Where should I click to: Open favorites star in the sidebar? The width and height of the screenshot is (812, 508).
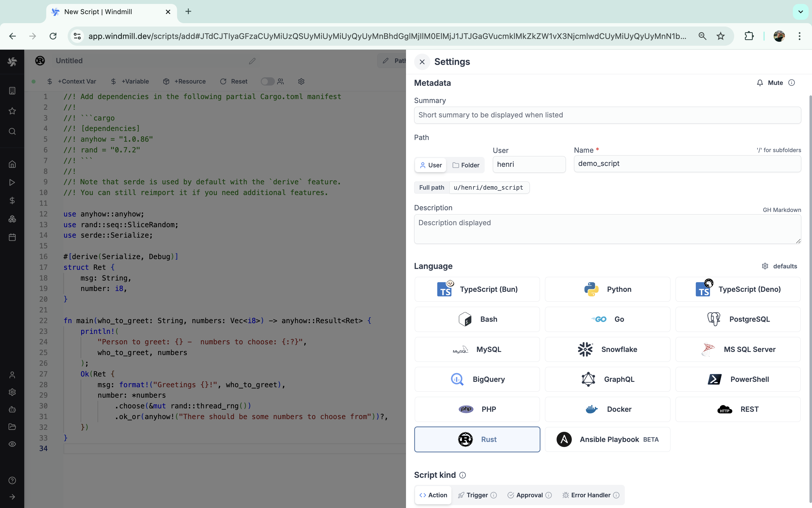[x=12, y=111]
